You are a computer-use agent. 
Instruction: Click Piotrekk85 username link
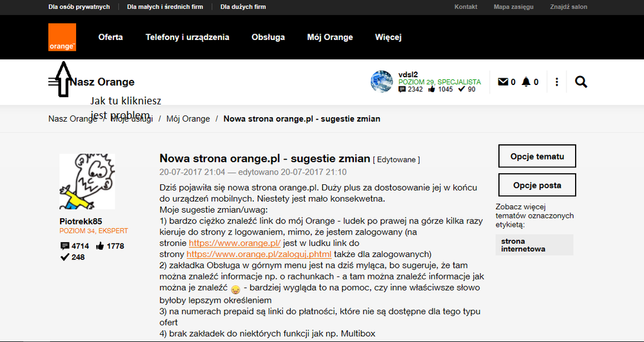81,221
